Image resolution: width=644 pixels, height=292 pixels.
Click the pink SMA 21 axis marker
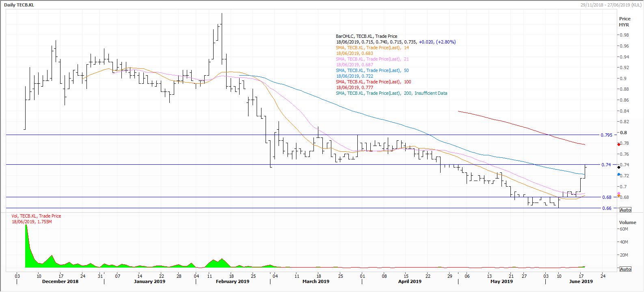pyautogui.click(x=618, y=194)
